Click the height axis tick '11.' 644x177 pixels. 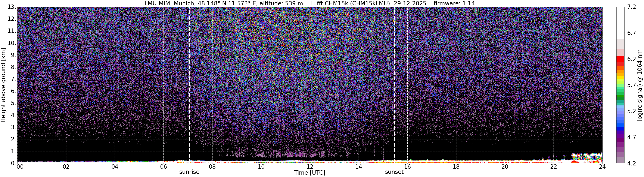(x=12, y=31)
